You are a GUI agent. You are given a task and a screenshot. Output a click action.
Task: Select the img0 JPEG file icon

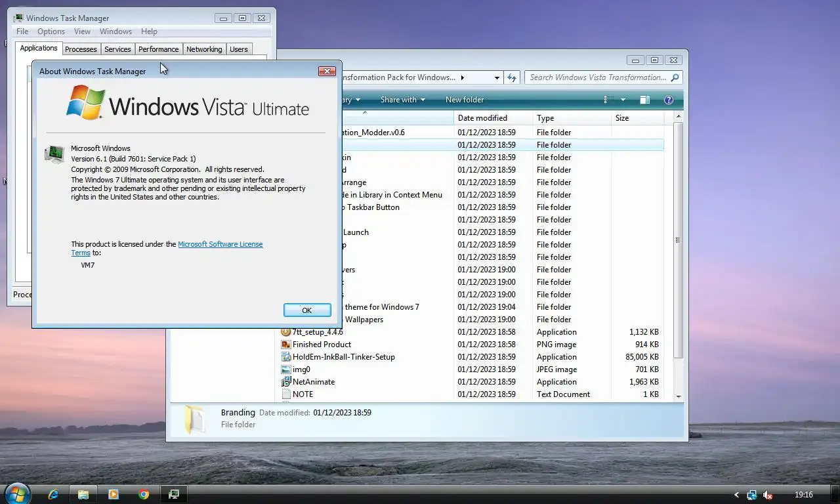pyautogui.click(x=286, y=369)
